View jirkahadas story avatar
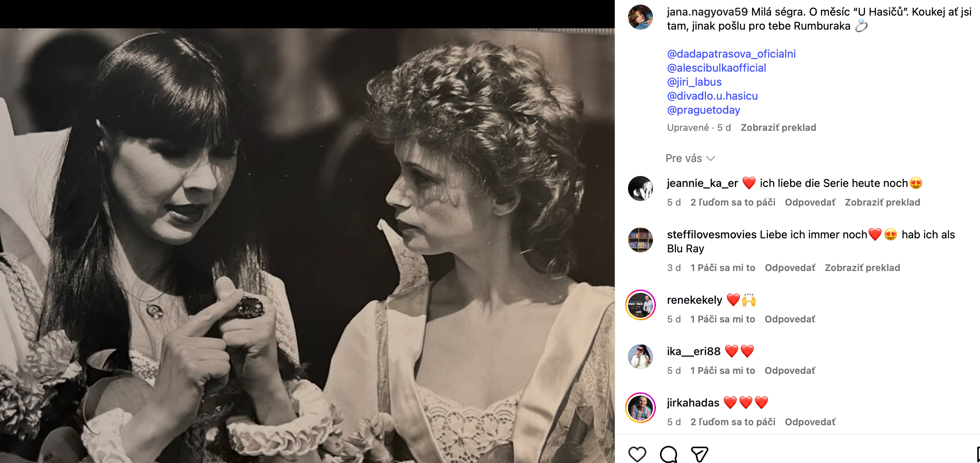This screenshot has width=980, height=463. click(640, 408)
